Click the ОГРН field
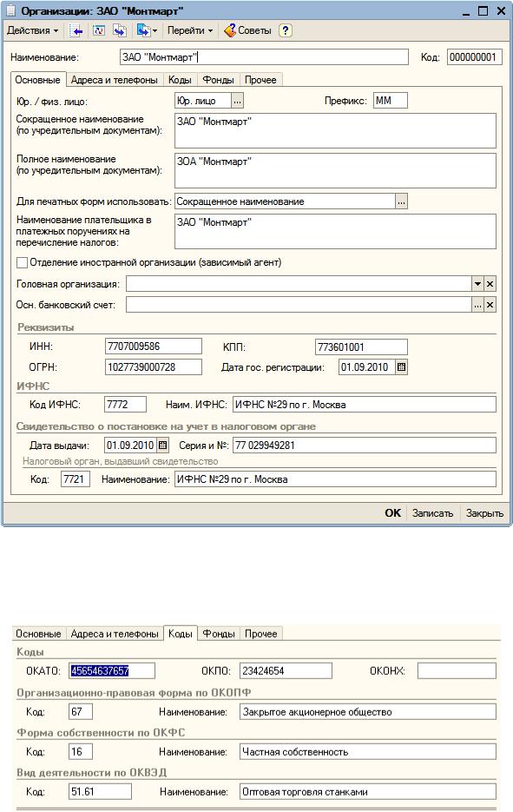The image size is (513, 812). click(154, 367)
